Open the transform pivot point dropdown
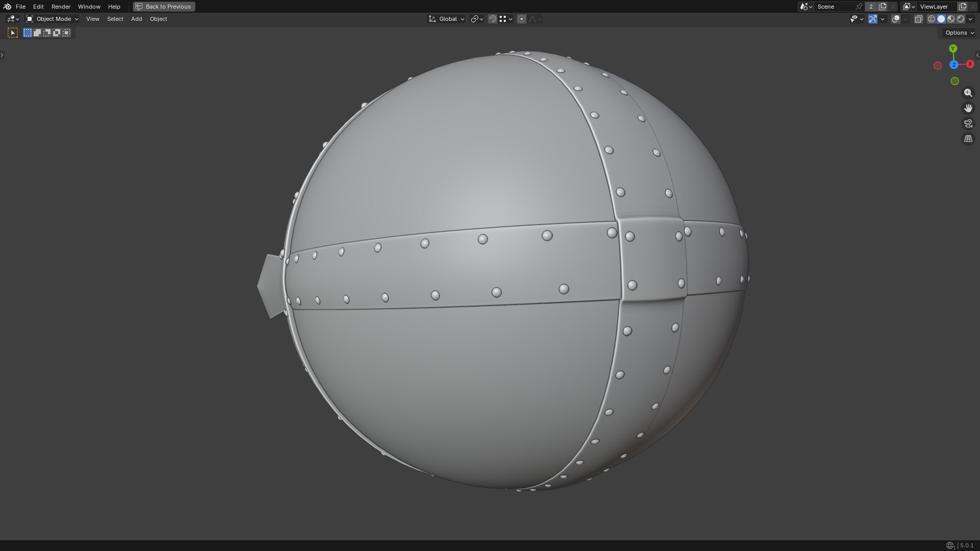 [x=477, y=19]
